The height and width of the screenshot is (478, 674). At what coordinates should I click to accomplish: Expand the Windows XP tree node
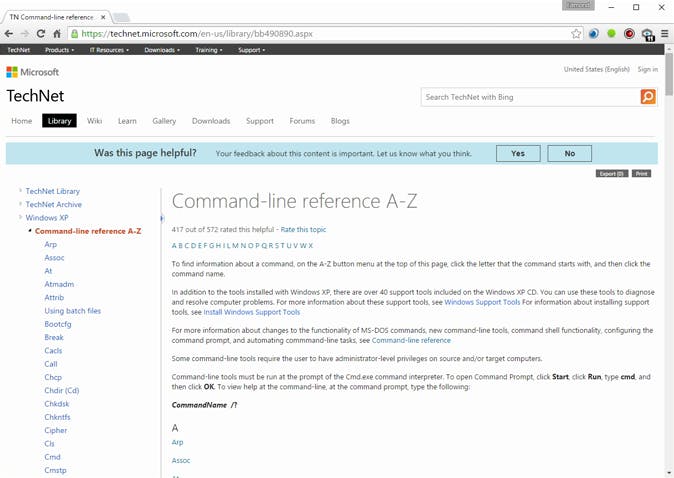click(20, 217)
